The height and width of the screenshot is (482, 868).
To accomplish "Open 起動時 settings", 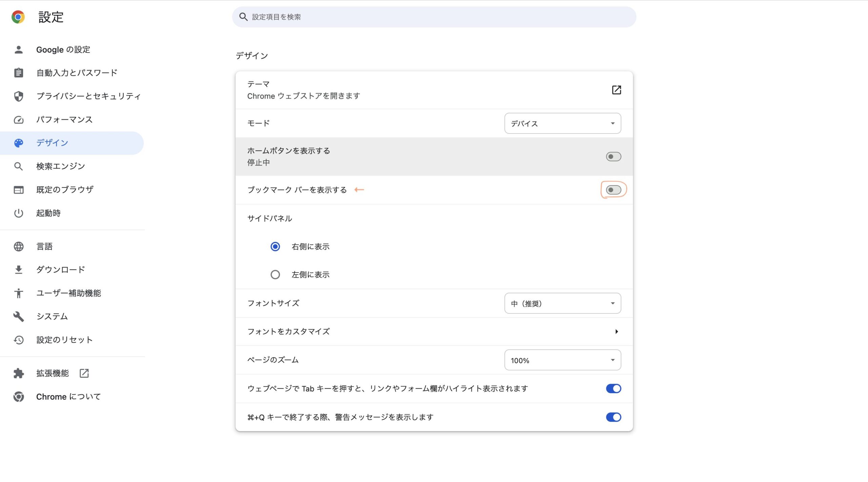I will point(72,213).
